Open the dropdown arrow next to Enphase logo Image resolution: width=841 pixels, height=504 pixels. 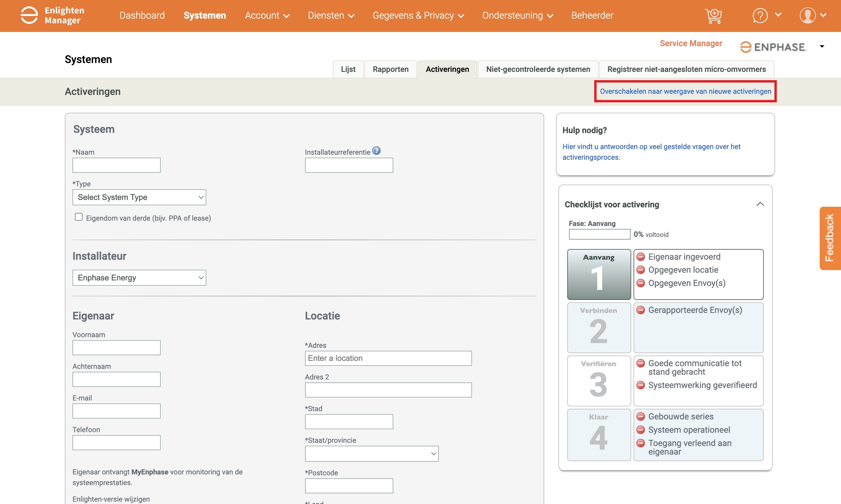tap(822, 46)
